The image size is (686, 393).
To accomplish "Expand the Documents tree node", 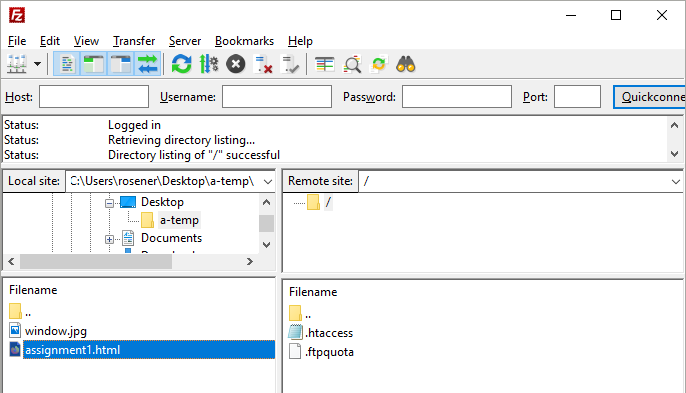I will click(109, 239).
